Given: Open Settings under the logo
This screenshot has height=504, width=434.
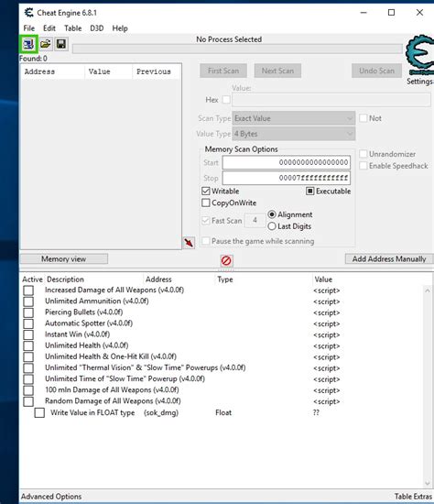Looking at the screenshot, I should pyautogui.click(x=420, y=82).
